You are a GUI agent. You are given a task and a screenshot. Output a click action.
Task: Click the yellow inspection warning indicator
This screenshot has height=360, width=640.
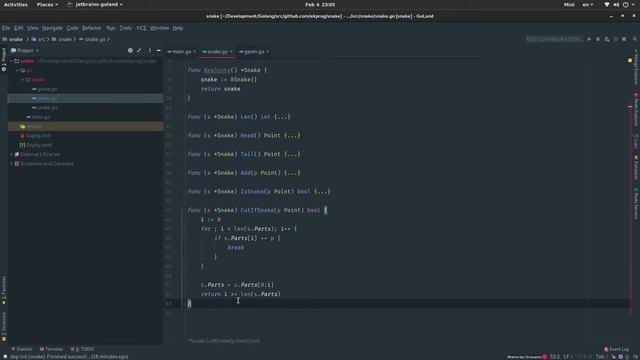(630, 60)
